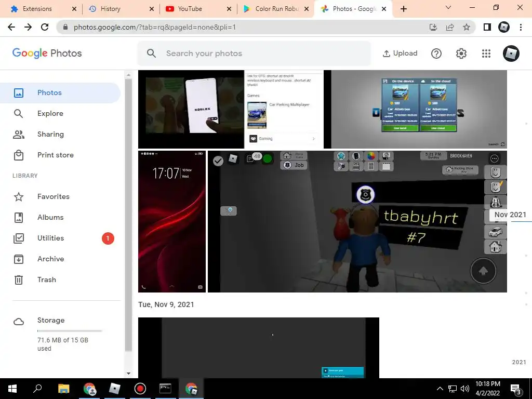Open the Car Parking Multiplayer screenshot
532x399 pixels.
click(284, 109)
